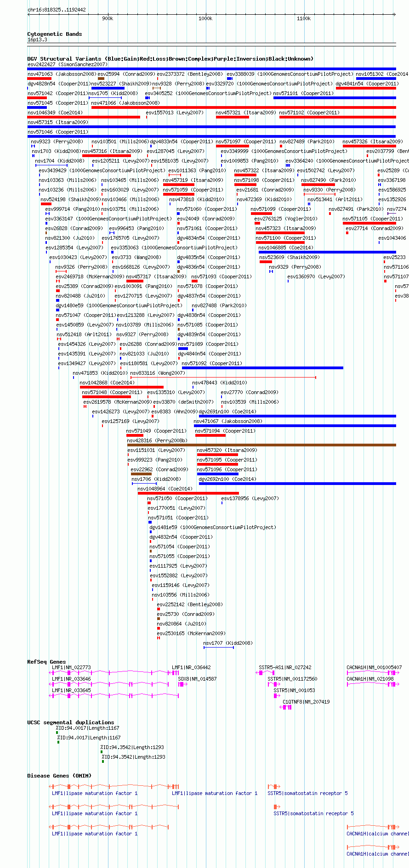Select the nsv571046 (Cooper2011) label

click(x=58, y=132)
